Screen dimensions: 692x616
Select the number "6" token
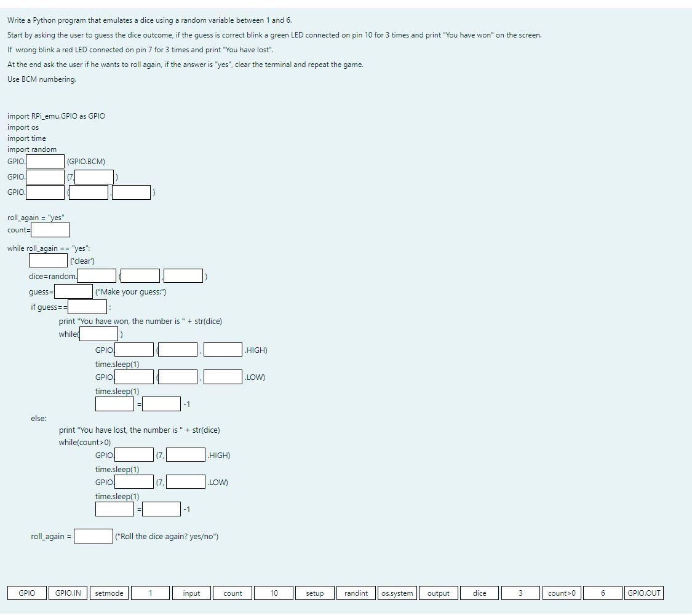pos(602,593)
